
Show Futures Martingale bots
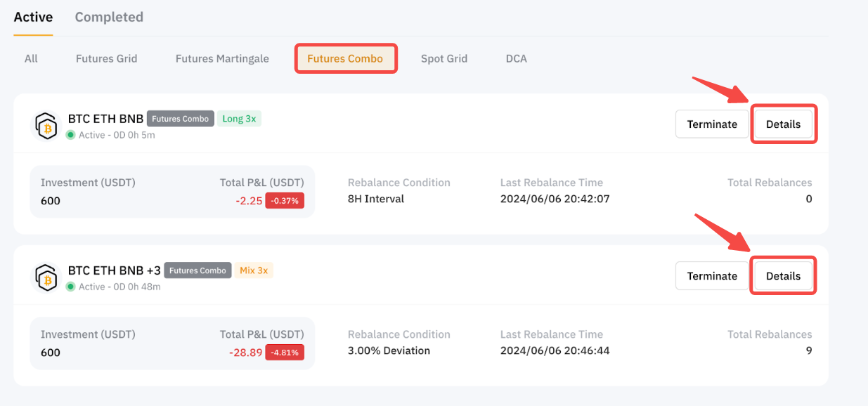222,58
